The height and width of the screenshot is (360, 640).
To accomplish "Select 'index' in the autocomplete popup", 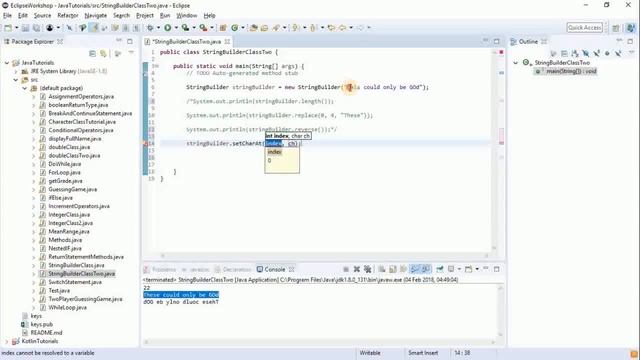I will [275, 152].
